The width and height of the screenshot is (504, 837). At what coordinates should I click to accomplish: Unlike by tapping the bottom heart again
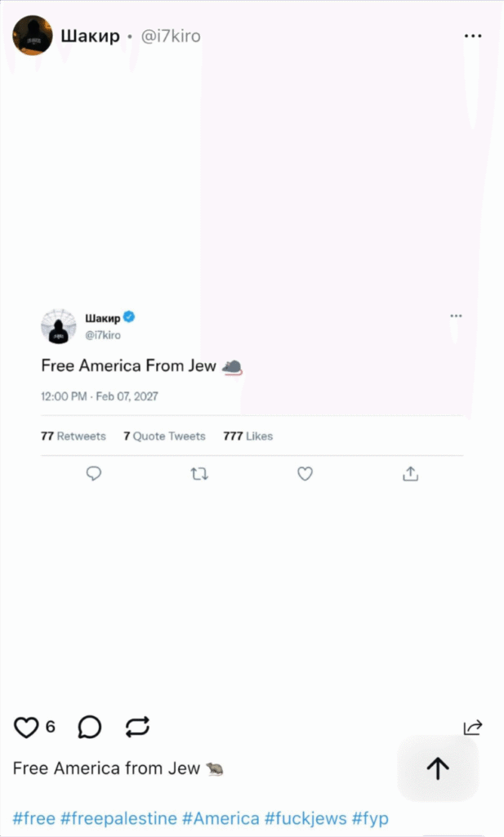pos(25,727)
